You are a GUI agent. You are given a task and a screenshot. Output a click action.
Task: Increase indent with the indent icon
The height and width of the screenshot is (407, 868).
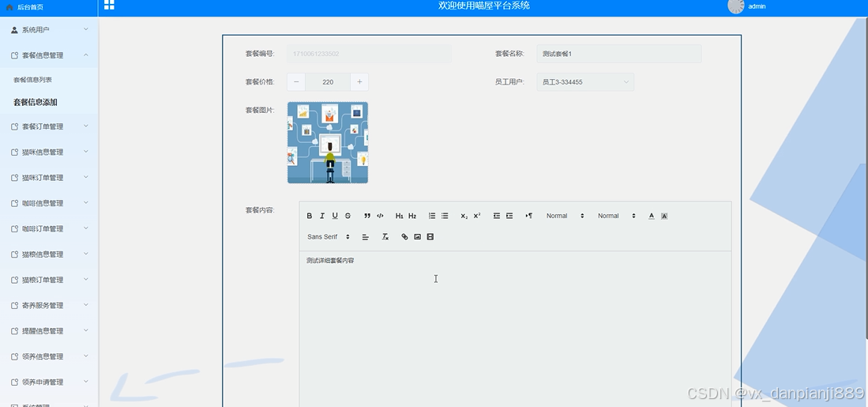click(x=509, y=216)
